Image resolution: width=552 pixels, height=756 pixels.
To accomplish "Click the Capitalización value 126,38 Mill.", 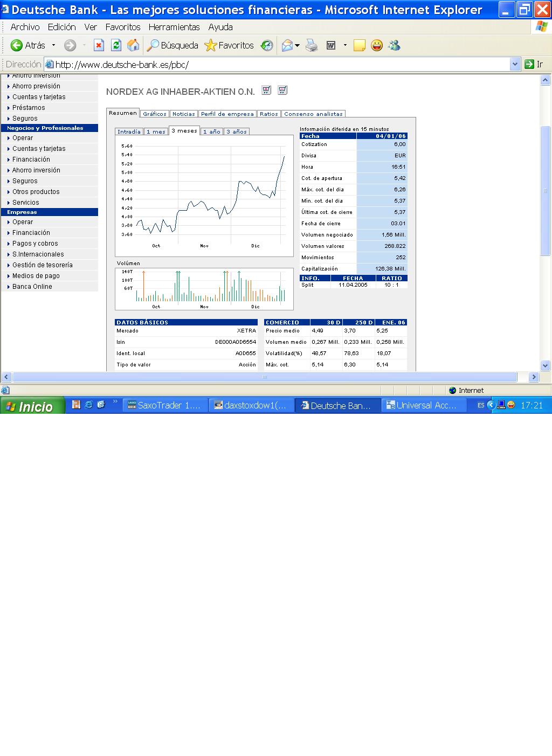I will tap(390, 269).
